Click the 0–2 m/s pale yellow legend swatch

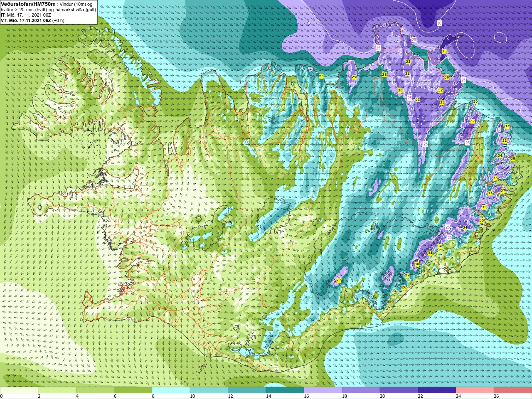pos(19,390)
